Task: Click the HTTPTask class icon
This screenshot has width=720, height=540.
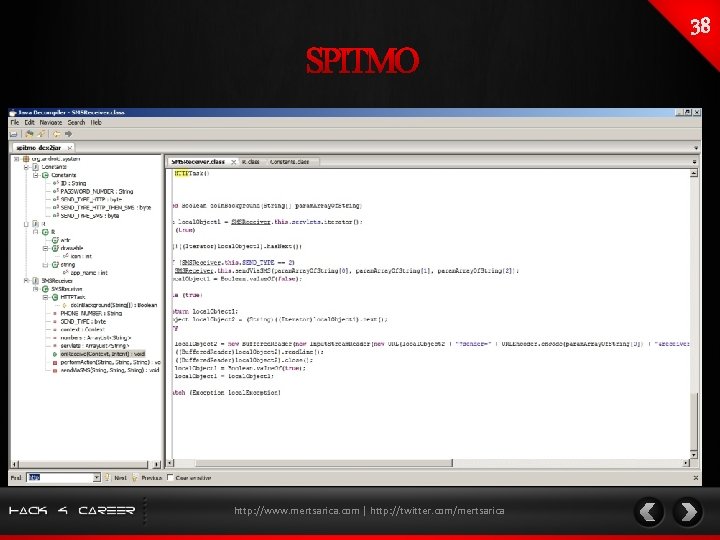Action: pyautogui.click(x=55, y=297)
